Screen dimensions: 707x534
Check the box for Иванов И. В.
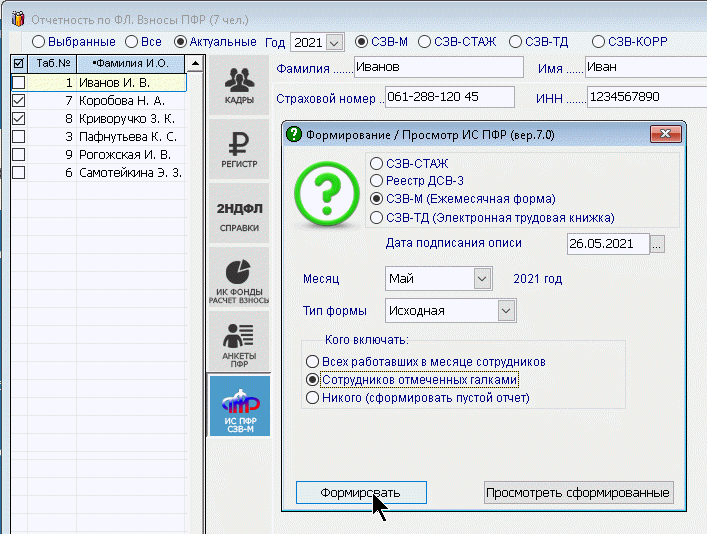(18, 83)
